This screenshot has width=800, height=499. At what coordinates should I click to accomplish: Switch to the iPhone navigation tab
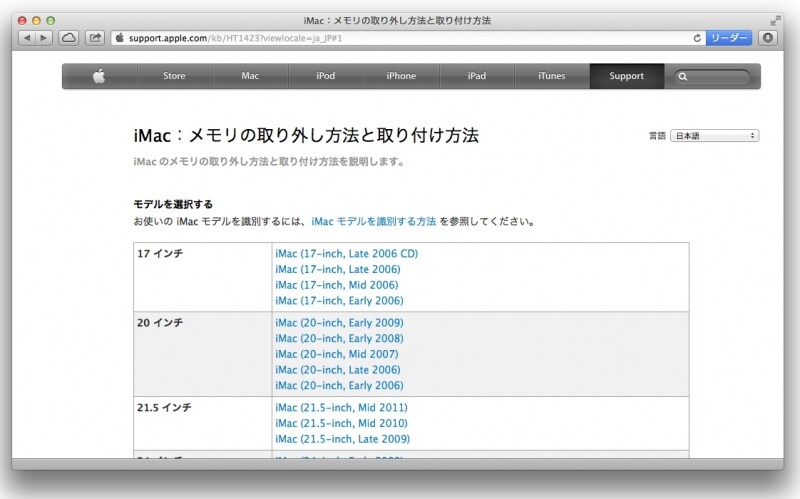point(401,76)
